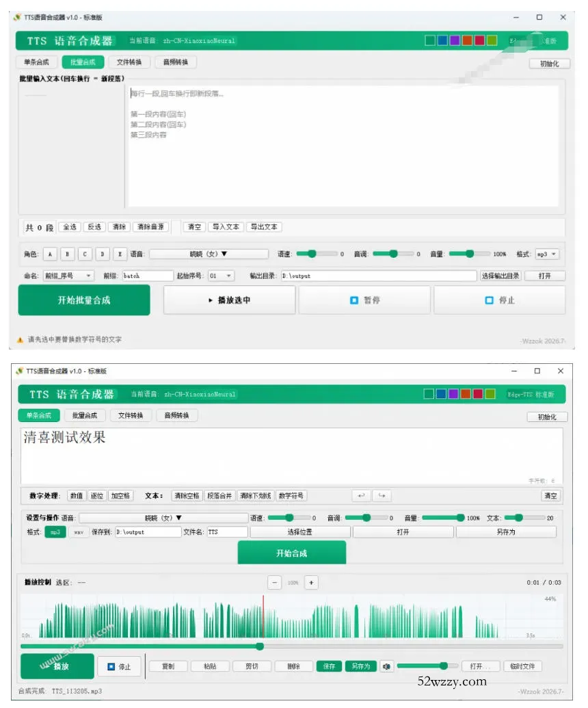Viewport: 588px width, 708px height.
Task: Click the 开始批量合成 button
Action: (x=84, y=300)
